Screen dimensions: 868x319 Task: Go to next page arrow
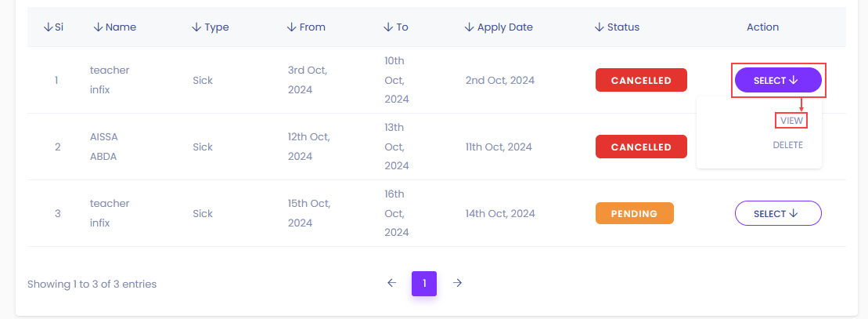click(457, 283)
